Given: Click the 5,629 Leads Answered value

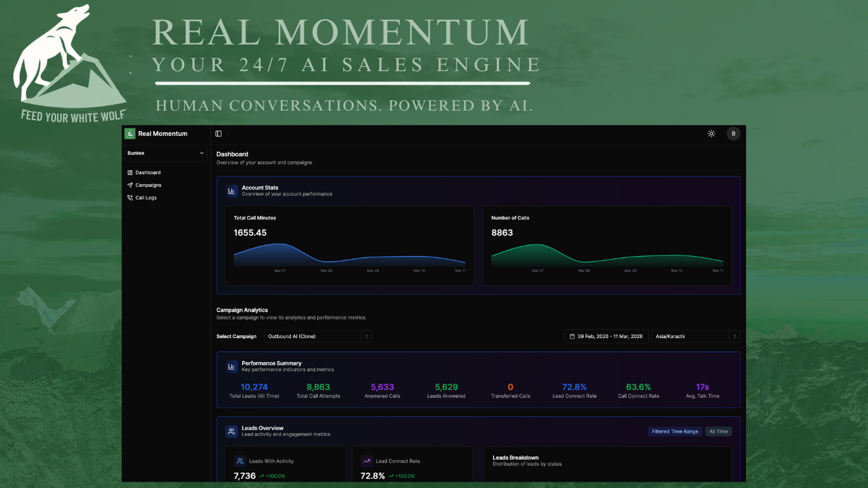Looking at the screenshot, I should pyautogui.click(x=447, y=387).
